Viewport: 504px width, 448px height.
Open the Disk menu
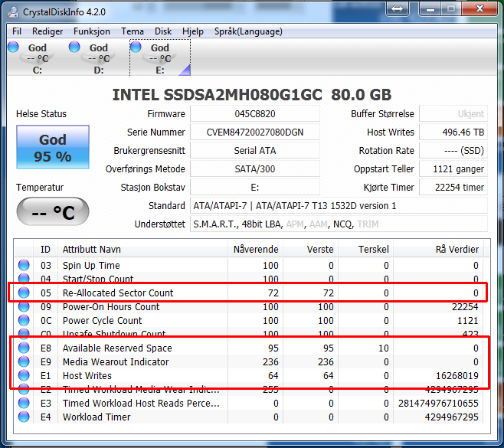(163, 31)
